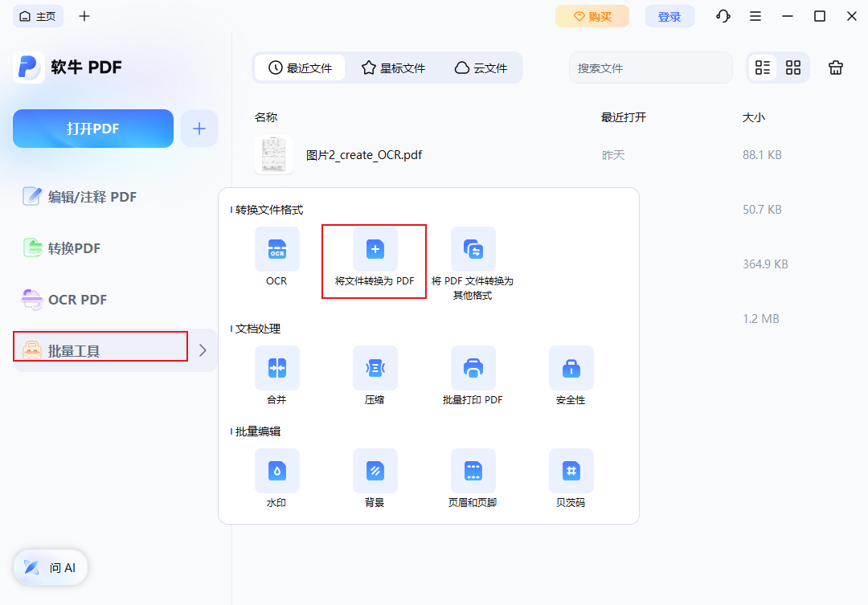This screenshot has width=868, height=605.
Task: Click the 364.9 KB size value
Action: pyautogui.click(x=765, y=264)
